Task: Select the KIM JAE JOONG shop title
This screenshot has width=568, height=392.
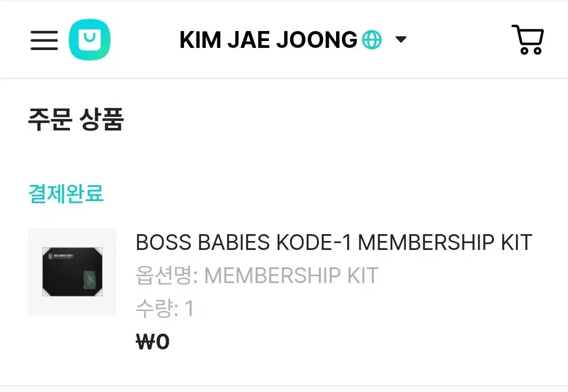Action: point(268,39)
